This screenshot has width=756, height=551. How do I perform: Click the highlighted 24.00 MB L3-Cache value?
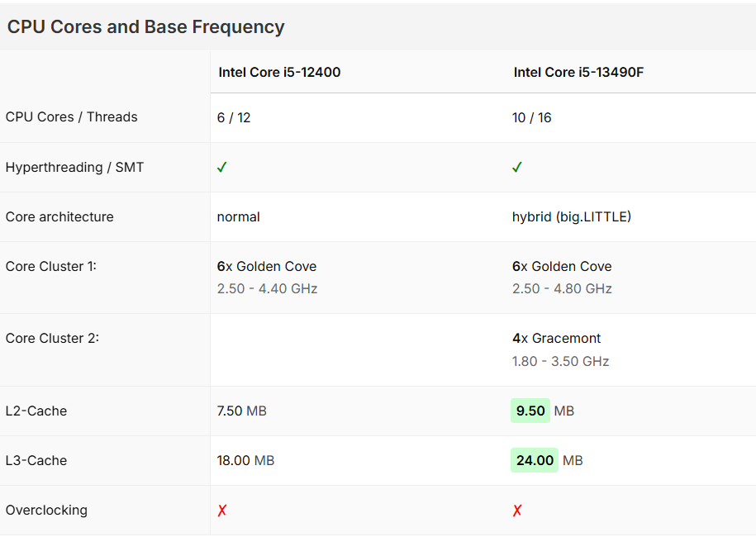coord(535,460)
